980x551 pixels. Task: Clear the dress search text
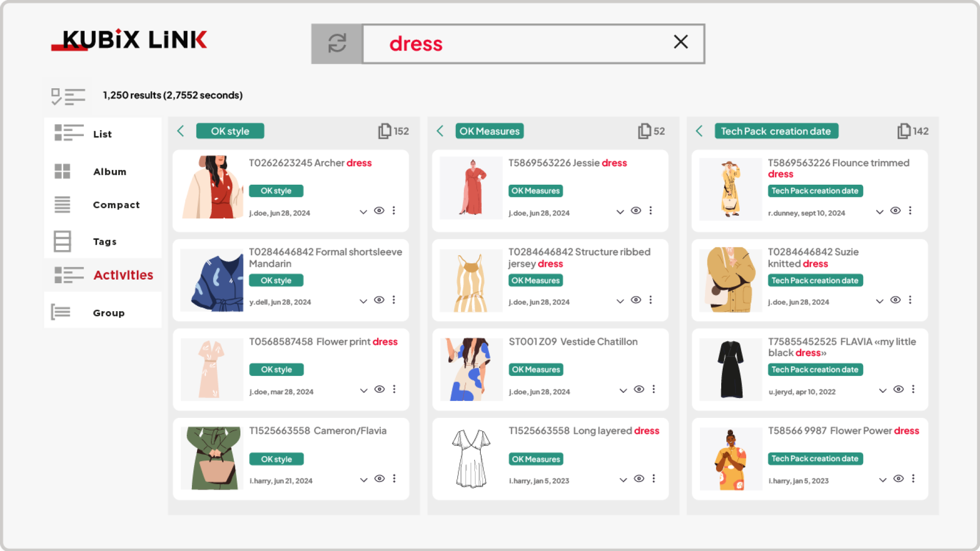pyautogui.click(x=681, y=42)
